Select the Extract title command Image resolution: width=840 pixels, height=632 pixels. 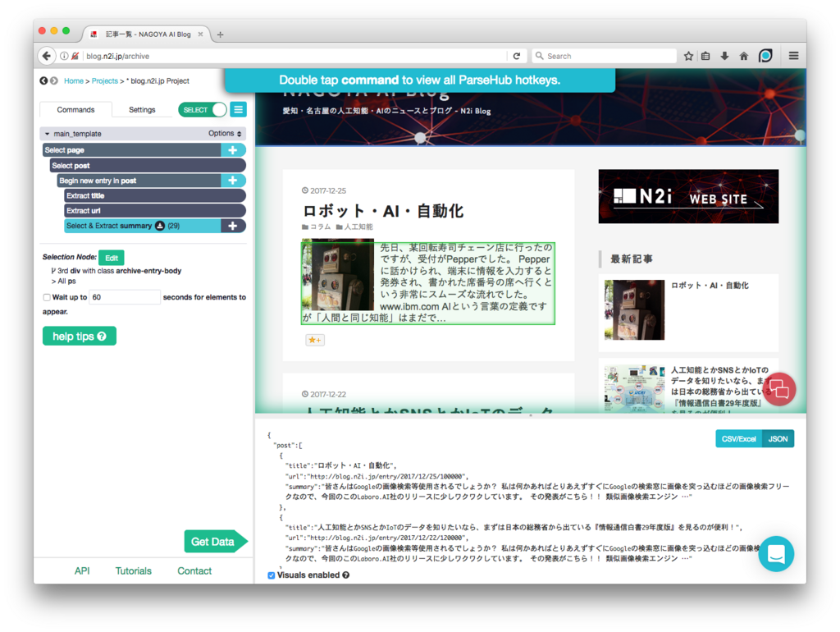click(x=155, y=195)
